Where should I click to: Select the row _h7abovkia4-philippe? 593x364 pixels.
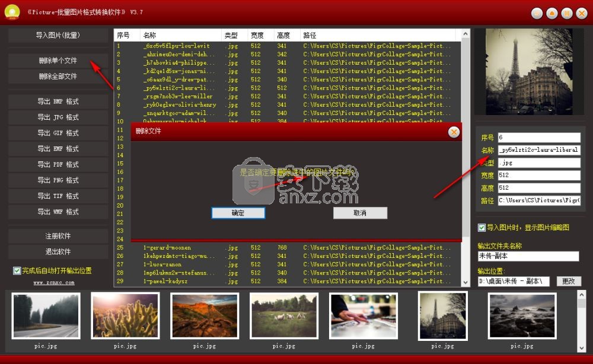pyautogui.click(x=288, y=63)
